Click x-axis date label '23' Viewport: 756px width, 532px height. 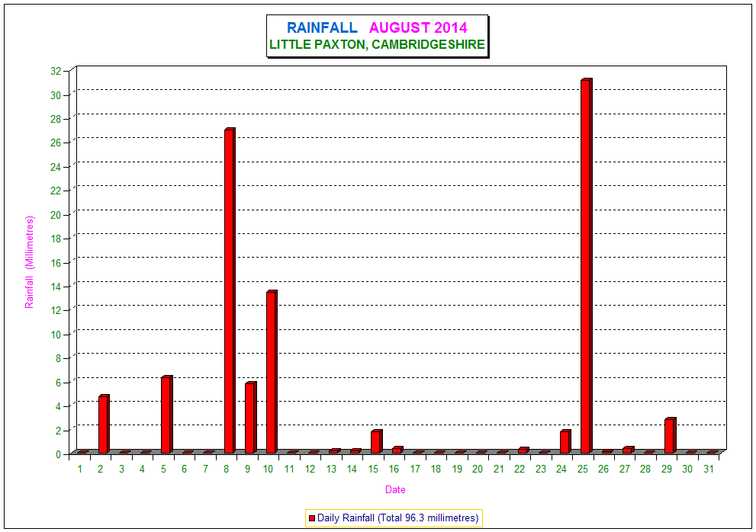[x=540, y=469]
